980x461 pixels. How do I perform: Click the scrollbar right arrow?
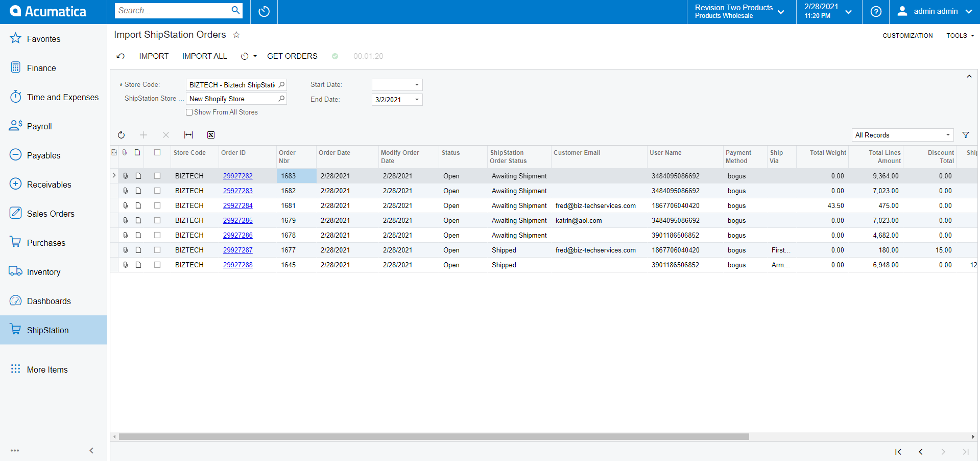pos(973,437)
